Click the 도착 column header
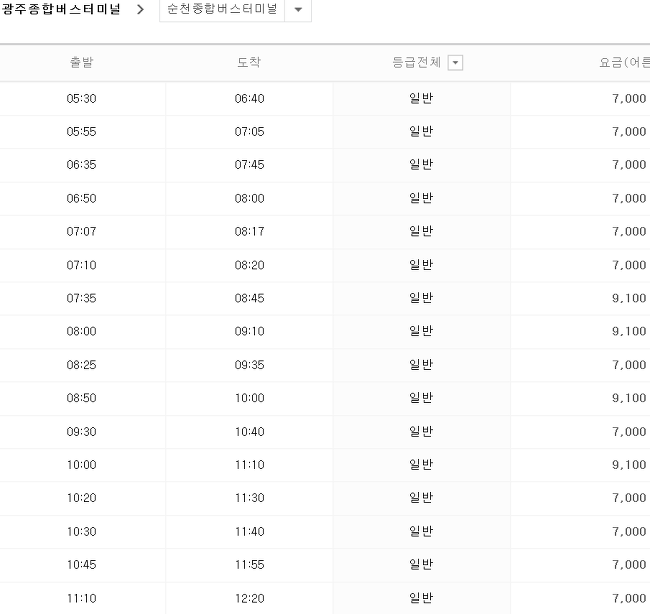Viewport: 650px width, 614px height. click(249, 62)
